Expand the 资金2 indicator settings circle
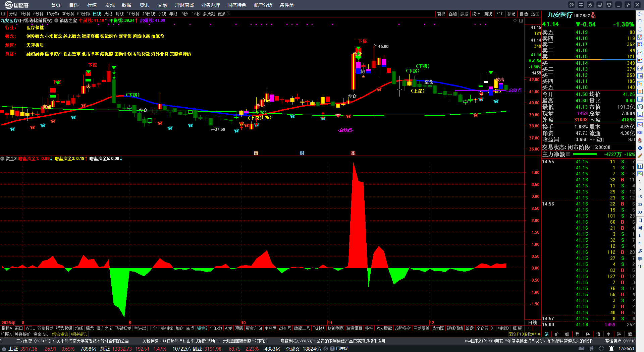Image resolution: width=644 pixels, height=352 pixels. (x=2, y=159)
